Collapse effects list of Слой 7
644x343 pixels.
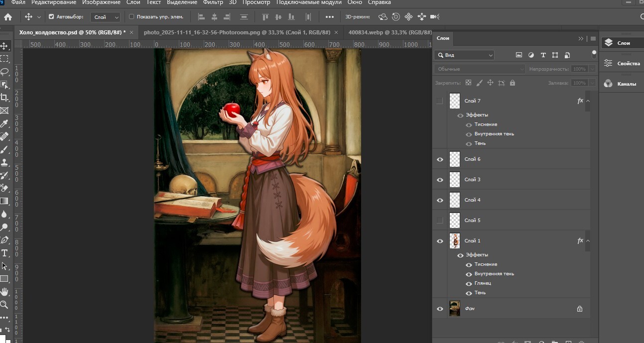pyautogui.click(x=588, y=101)
